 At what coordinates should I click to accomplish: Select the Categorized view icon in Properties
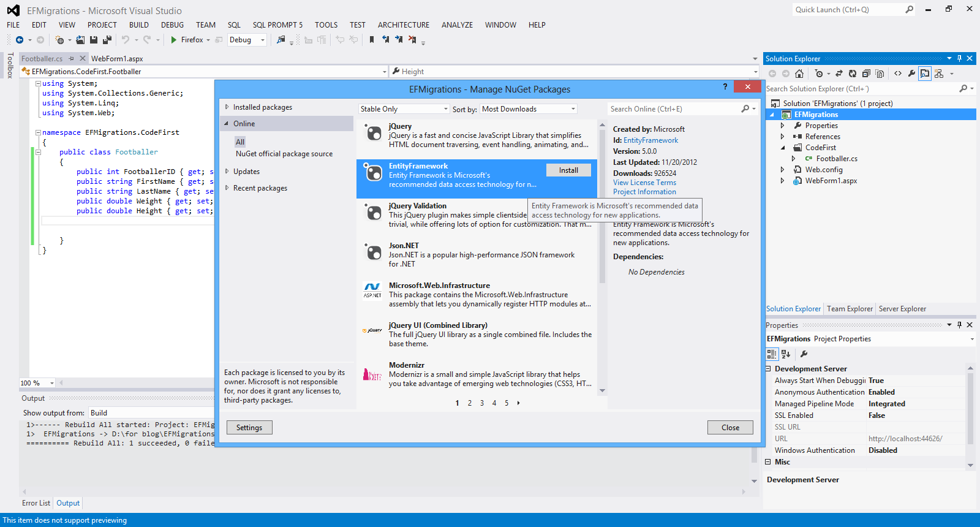point(772,354)
